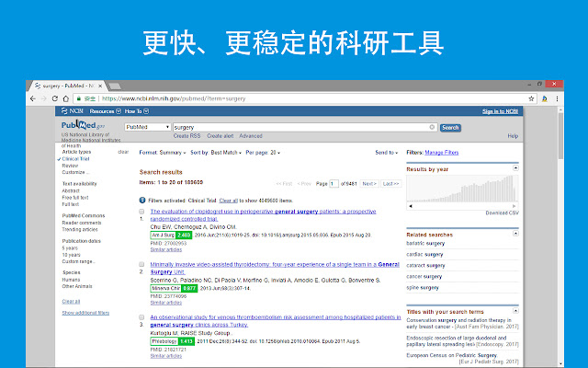
Task: Click the browser back arrow
Action: [x=33, y=98]
